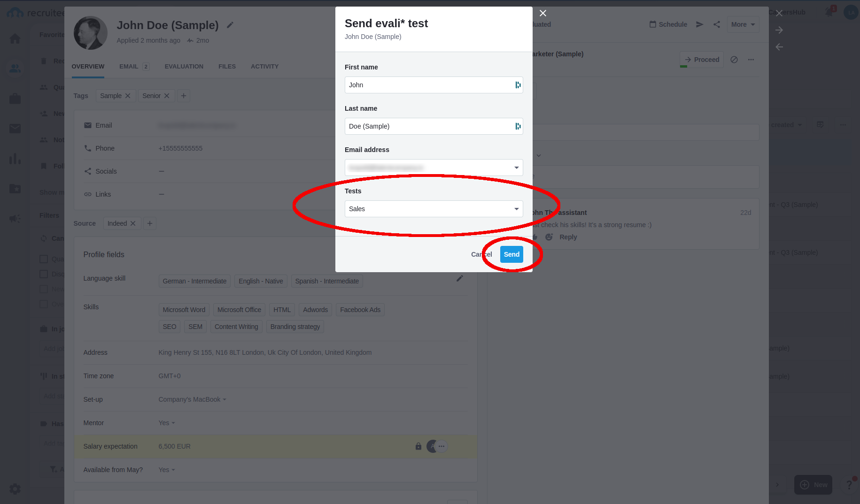Open the settings gear in sidebar
This screenshot has width=860, height=504.
(15, 489)
